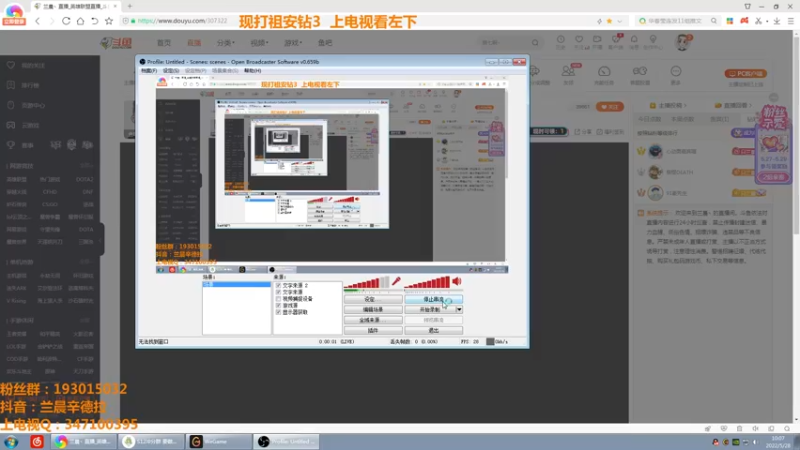Click the Douyu site logo

116,43
